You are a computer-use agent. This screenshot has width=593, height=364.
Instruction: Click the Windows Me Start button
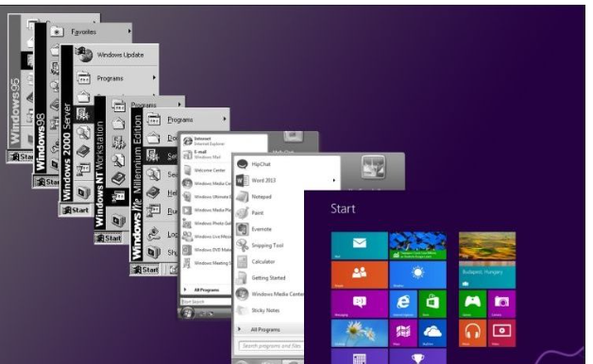click(145, 270)
